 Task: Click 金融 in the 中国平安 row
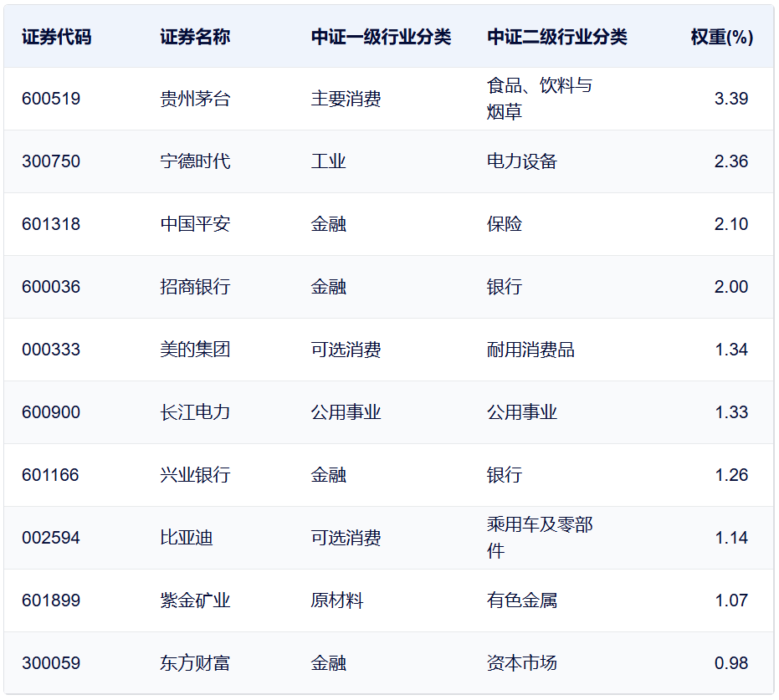(328, 224)
